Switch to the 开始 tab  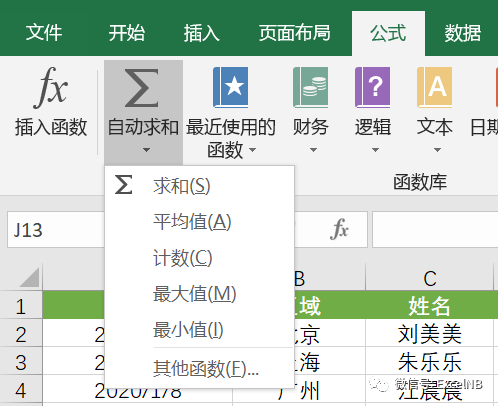pyautogui.click(x=127, y=33)
